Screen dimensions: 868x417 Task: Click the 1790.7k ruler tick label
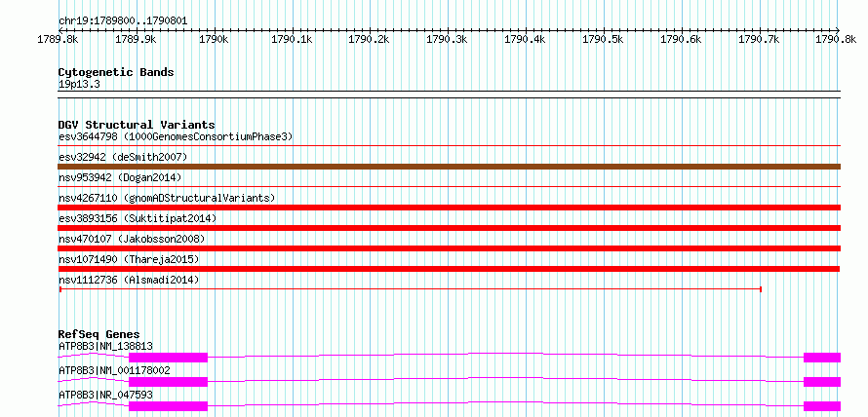point(759,39)
